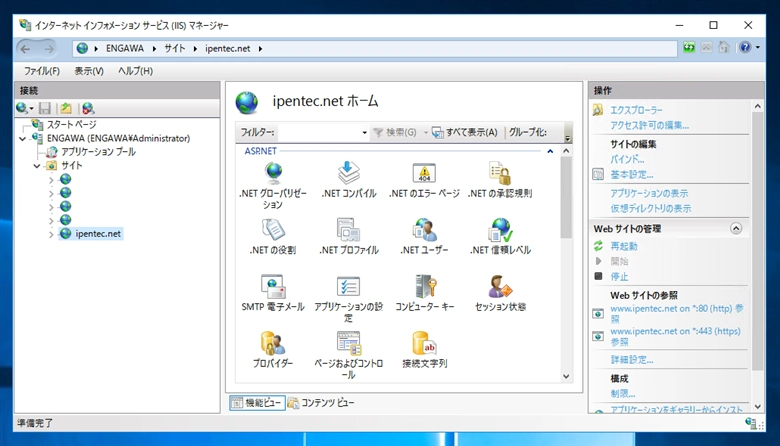Open the ヘルプ(H) menu
780x446 pixels.
135,71
